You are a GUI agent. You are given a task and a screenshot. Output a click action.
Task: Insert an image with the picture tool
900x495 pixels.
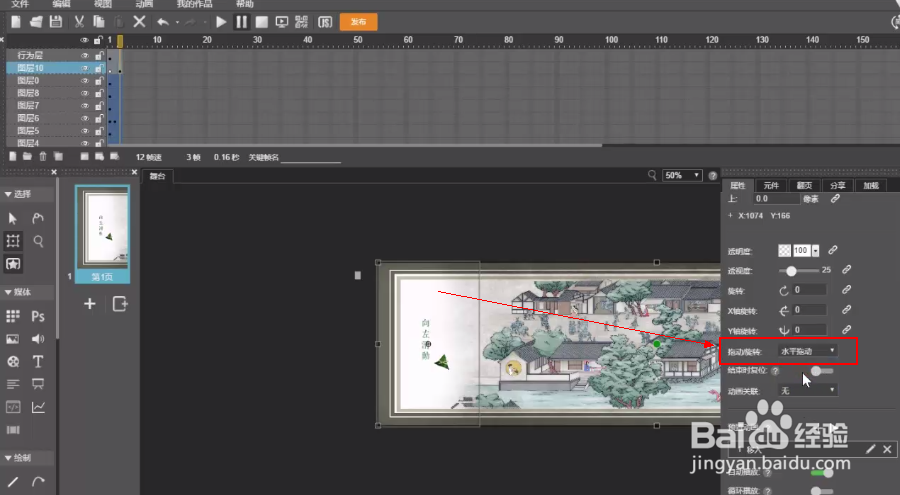click(x=13, y=339)
